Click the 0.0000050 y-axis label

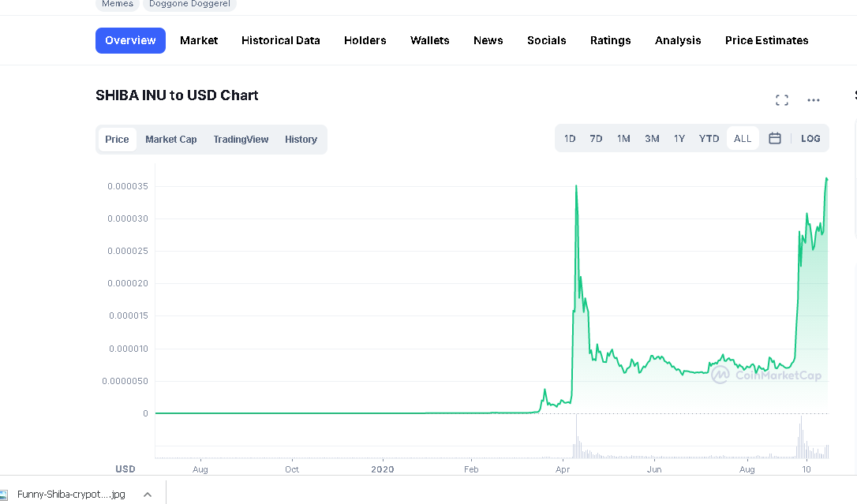125,381
